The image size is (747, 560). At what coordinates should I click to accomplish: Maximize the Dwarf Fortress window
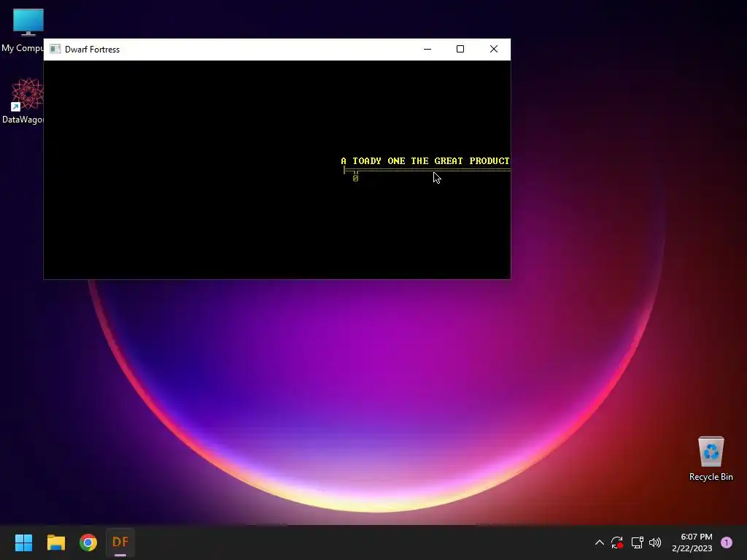pos(460,49)
